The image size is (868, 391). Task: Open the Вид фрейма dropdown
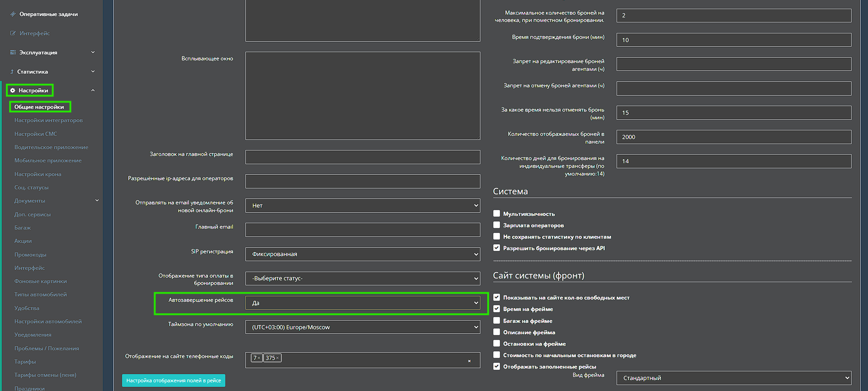[734, 378]
